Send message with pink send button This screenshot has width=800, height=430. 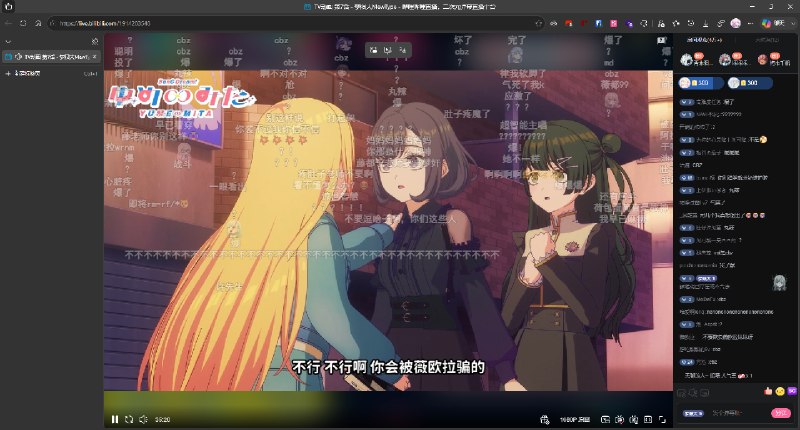point(781,413)
